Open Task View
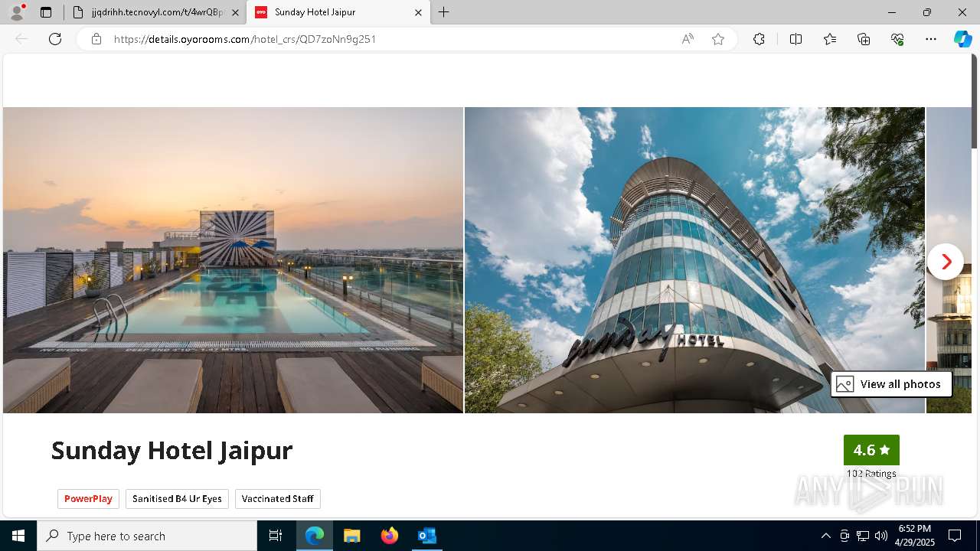The height and width of the screenshot is (551, 980). (x=276, y=536)
